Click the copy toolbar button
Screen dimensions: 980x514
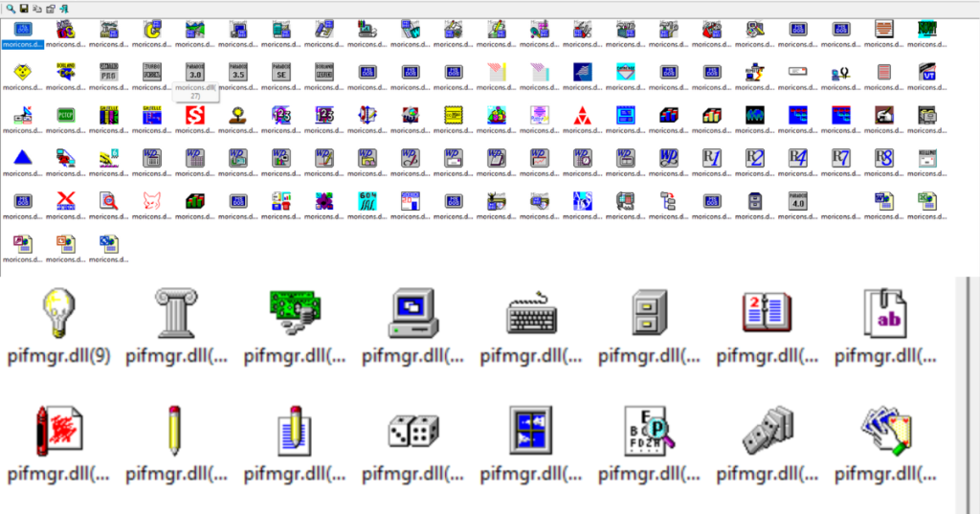pyautogui.click(x=37, y=9)
